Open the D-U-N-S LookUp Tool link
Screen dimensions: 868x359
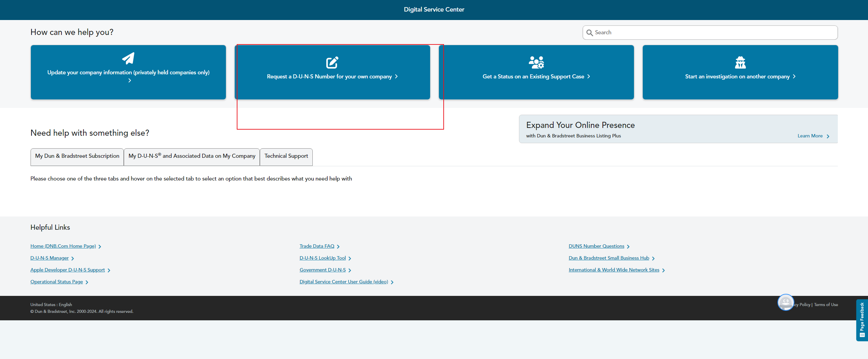(323, 258)
